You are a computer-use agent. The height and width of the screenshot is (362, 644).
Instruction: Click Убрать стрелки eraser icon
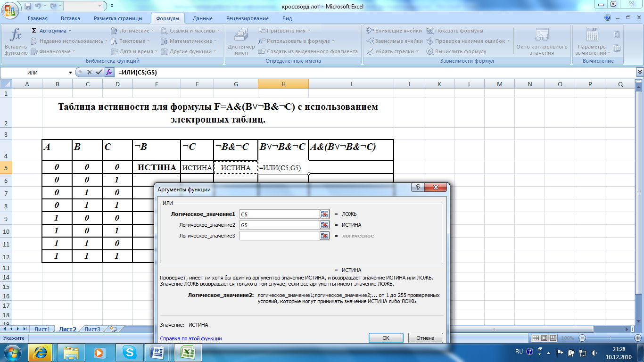(370, 51)
